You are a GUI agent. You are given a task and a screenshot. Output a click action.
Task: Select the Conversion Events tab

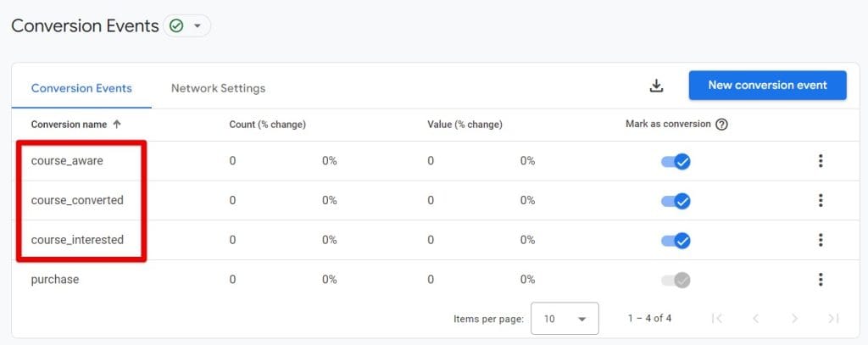81,88
